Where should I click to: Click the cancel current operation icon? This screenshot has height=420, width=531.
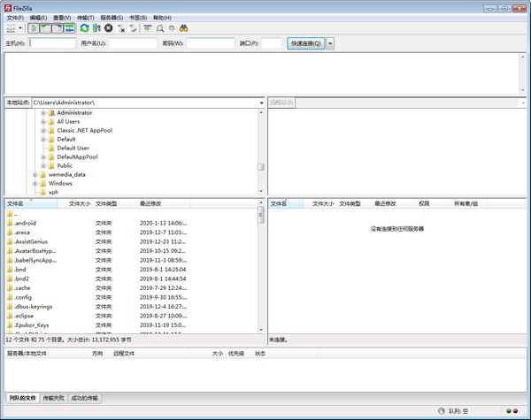(109, 28)
